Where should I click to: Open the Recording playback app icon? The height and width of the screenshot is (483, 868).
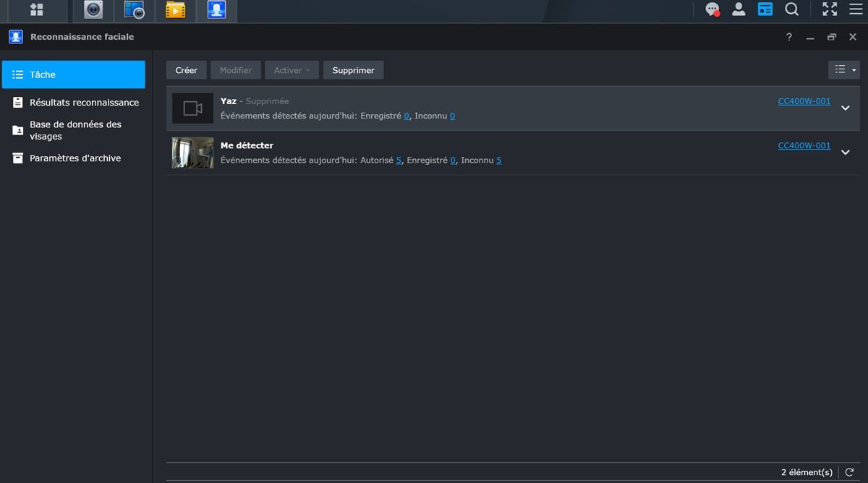[175, 10]
